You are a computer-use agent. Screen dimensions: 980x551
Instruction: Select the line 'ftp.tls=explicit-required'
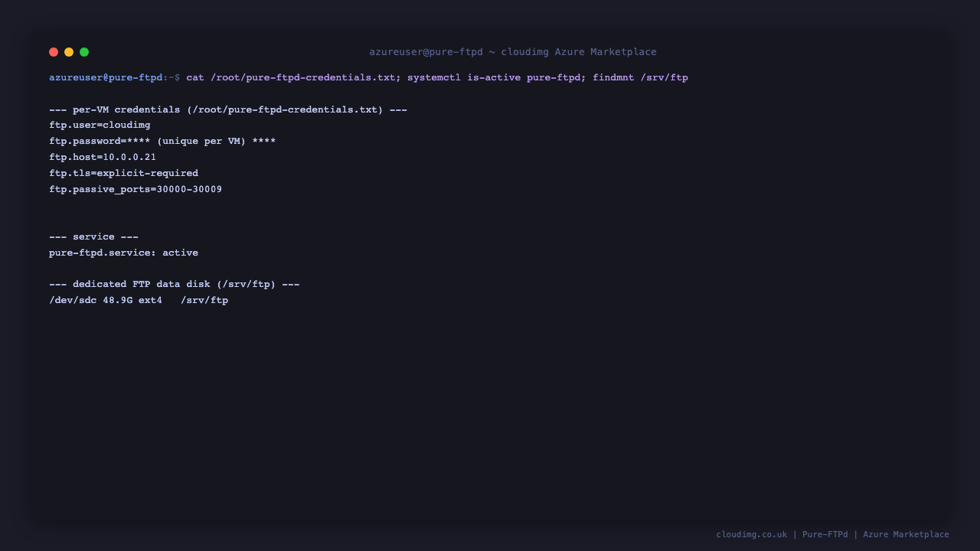pos(123,173)
